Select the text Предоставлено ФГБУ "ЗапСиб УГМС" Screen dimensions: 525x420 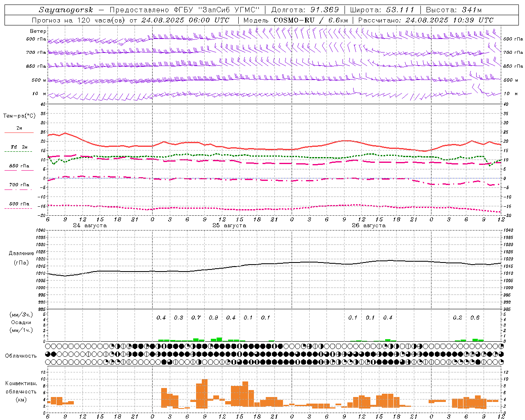pyautogui.click(x=185, y=10)
